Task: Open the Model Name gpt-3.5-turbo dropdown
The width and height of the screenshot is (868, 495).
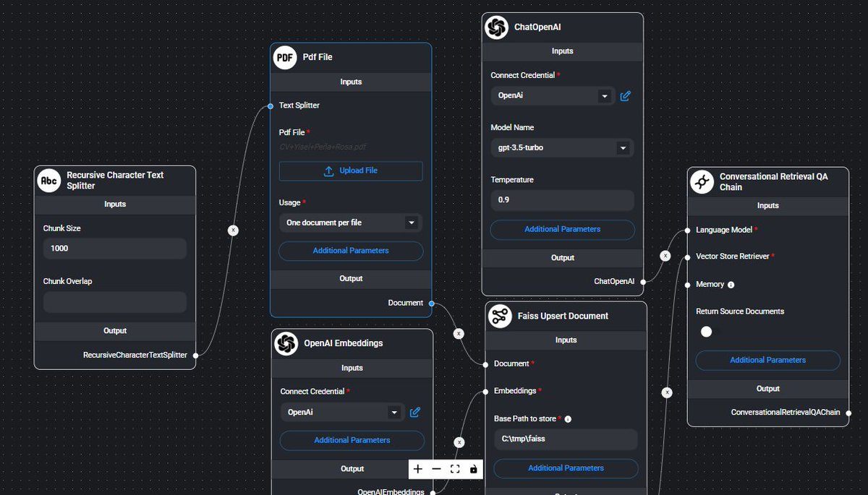Action: (x=562, y=147)
